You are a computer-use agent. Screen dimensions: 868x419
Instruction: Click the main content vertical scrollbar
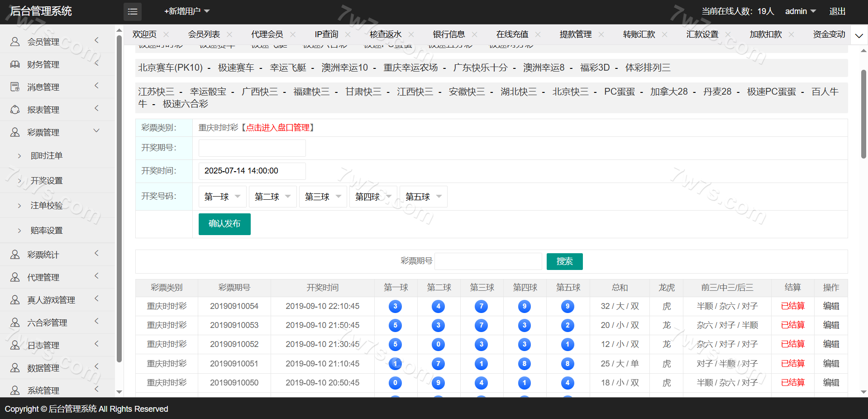863,114
